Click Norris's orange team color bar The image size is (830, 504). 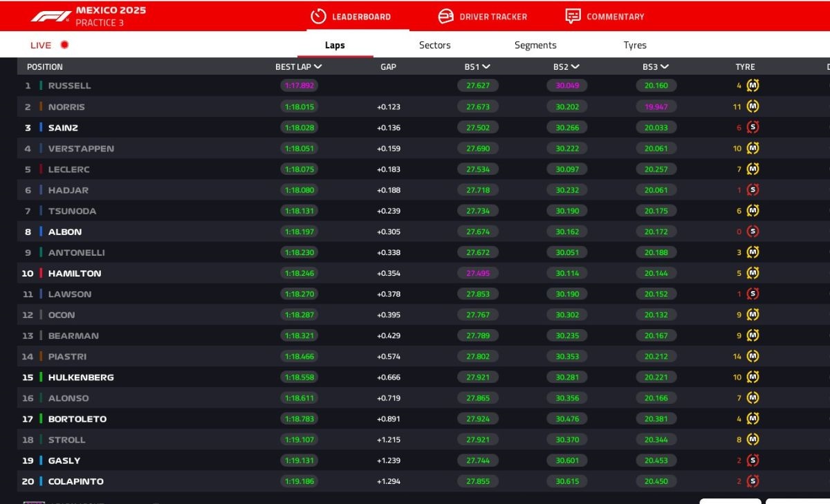pyautogui.click(x=41, y=107)
